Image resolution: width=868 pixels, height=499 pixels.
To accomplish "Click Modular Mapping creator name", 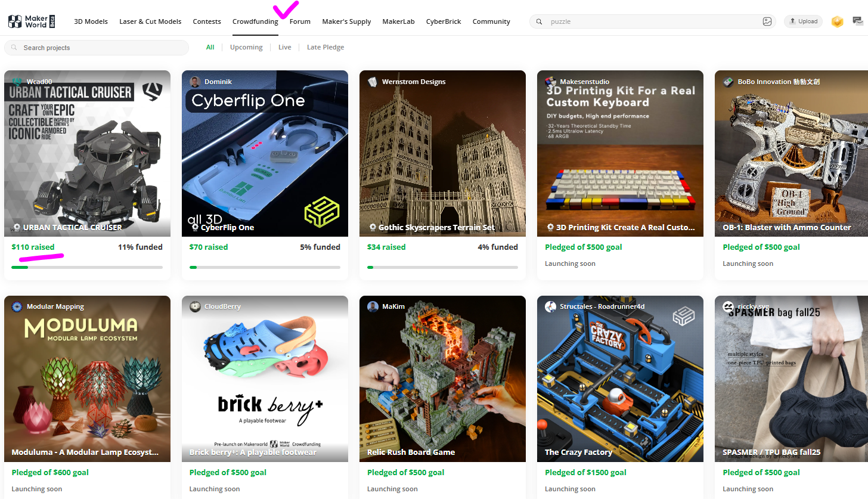I will coord(55,306).
